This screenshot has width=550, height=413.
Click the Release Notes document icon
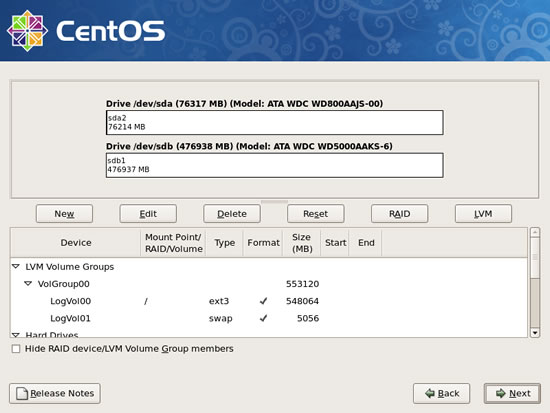click(22, 393)
